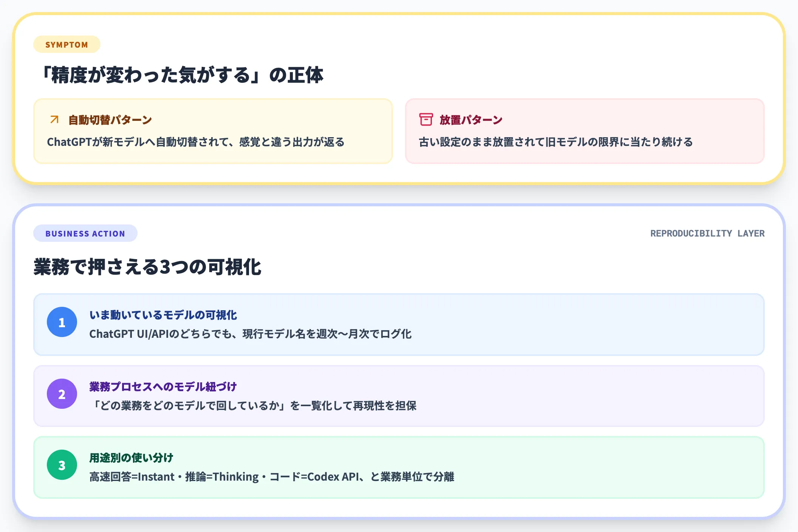Click heading 「精度が変わった気がする」の正体
Viewport: 798px width, 532px height.
182,74
